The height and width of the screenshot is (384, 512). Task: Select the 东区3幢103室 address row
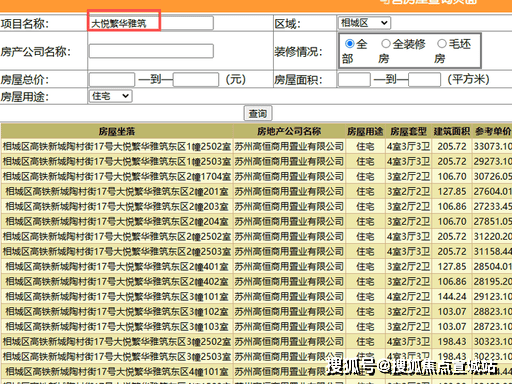tap(117, 326)
